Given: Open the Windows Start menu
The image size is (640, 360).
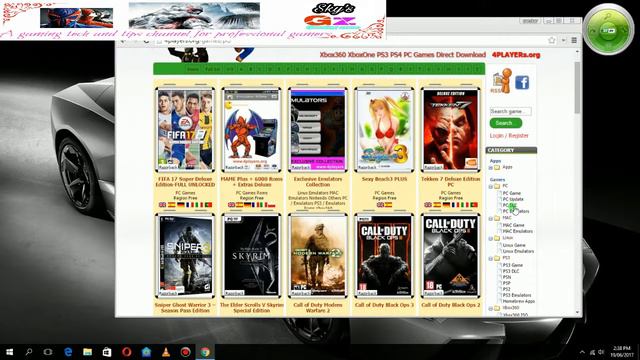Looking at the screenshot, I should tap(9, 352).
